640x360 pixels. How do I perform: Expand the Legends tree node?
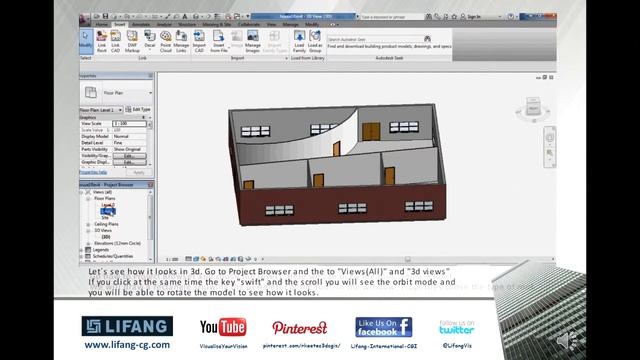[82, 250]
